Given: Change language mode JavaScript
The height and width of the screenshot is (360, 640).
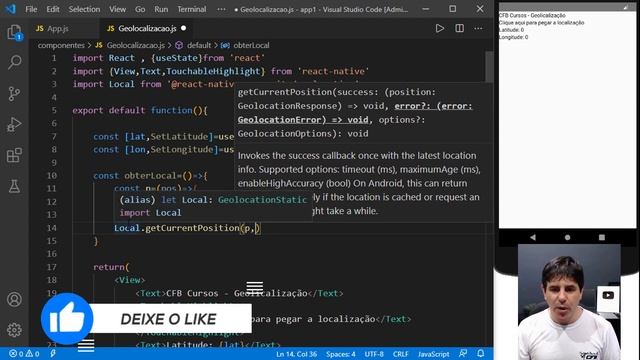Looking at the screenshot, I should coord(433,354).
